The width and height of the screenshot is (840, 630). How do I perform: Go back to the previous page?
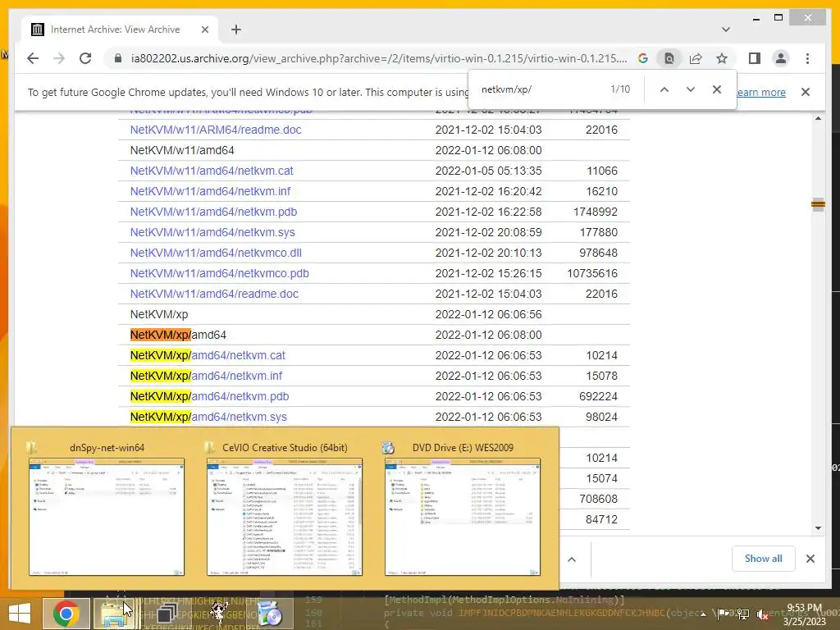coord(33,58)
